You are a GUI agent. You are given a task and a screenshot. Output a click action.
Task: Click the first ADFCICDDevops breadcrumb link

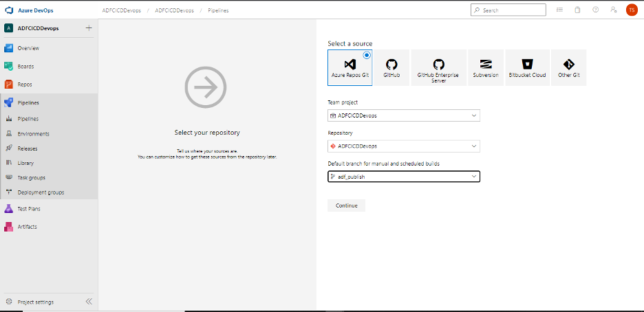pos(122,11)
